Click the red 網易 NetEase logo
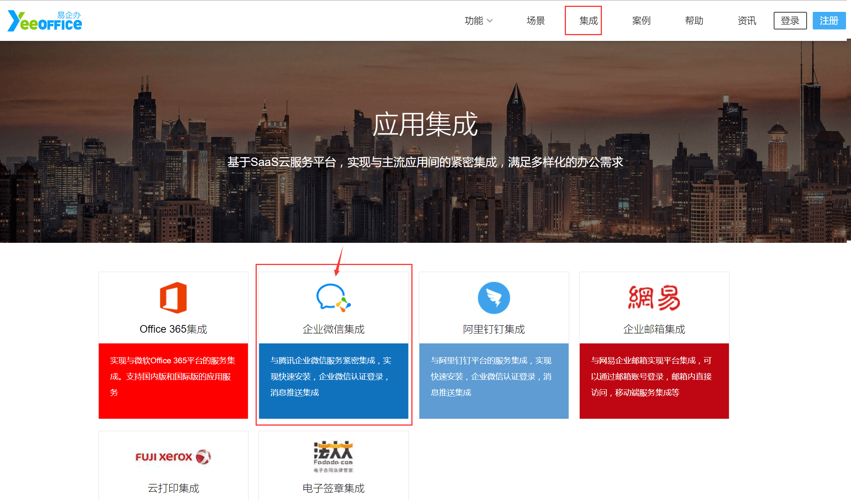 click(x=654, y=298)
